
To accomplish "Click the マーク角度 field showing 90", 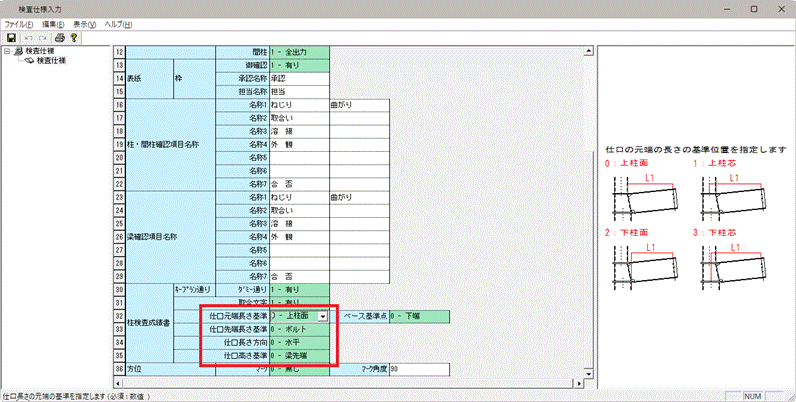I will 420,369.
